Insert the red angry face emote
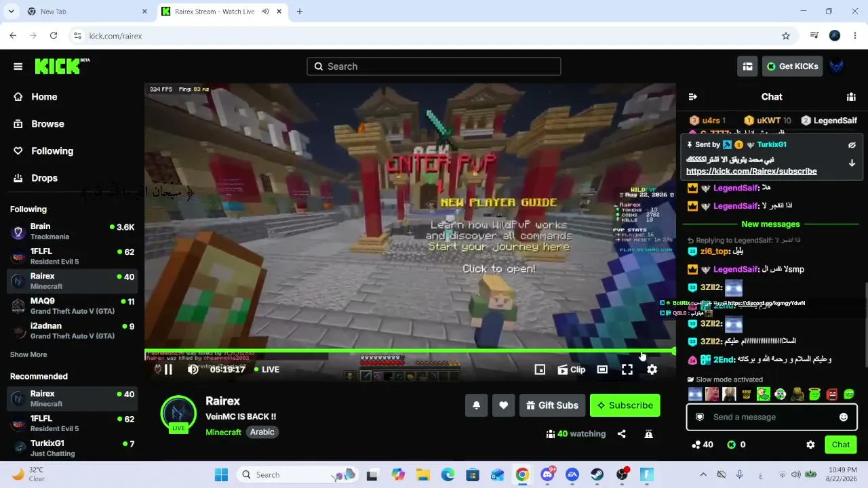 coord(832,394)
